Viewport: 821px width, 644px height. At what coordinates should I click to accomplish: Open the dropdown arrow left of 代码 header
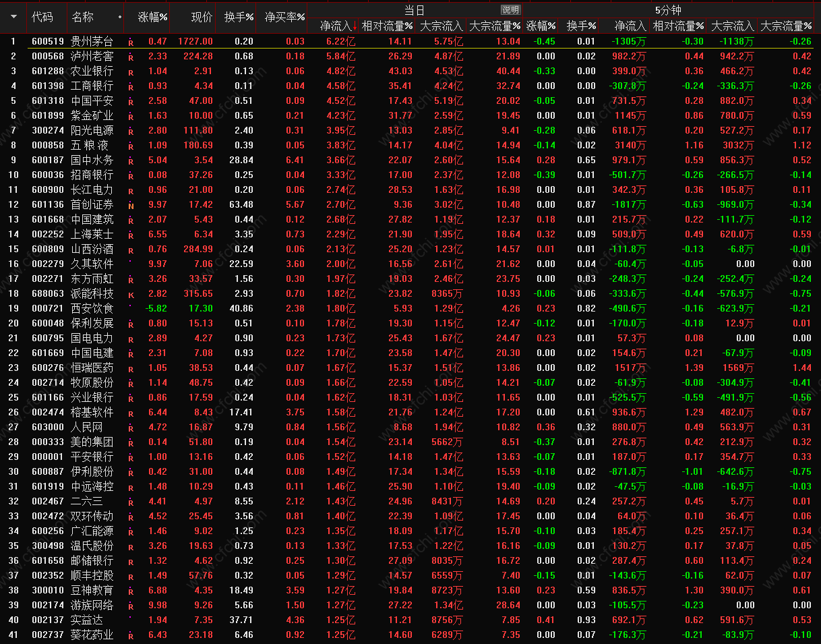[x=13, y=17]
